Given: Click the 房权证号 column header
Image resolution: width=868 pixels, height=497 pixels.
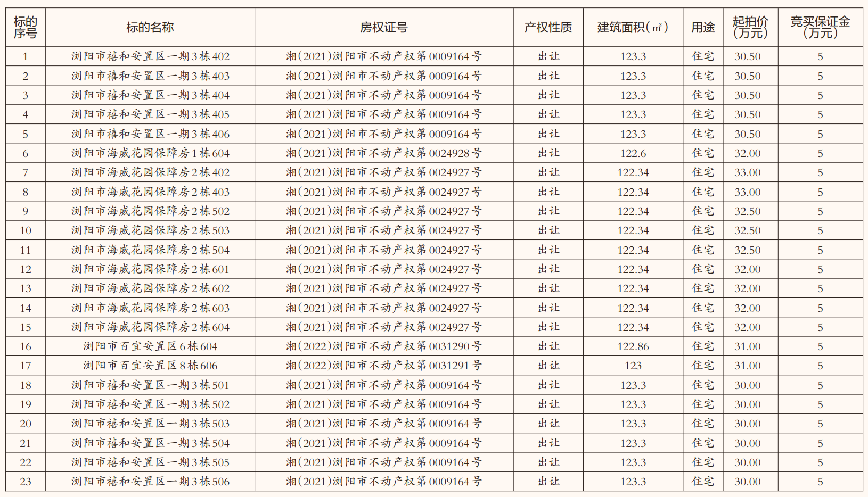Looking at the screenshot, I should tap(383, 27).
